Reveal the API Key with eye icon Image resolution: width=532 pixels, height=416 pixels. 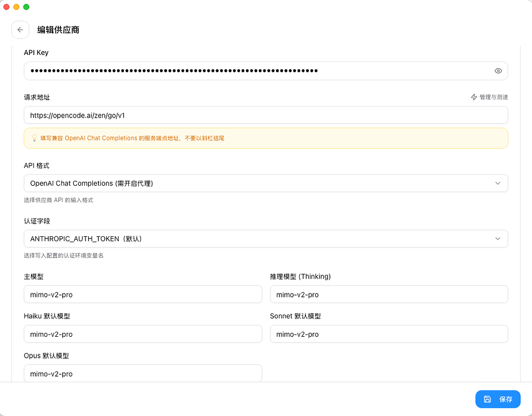pyautogui.click(x=498, y=71)
